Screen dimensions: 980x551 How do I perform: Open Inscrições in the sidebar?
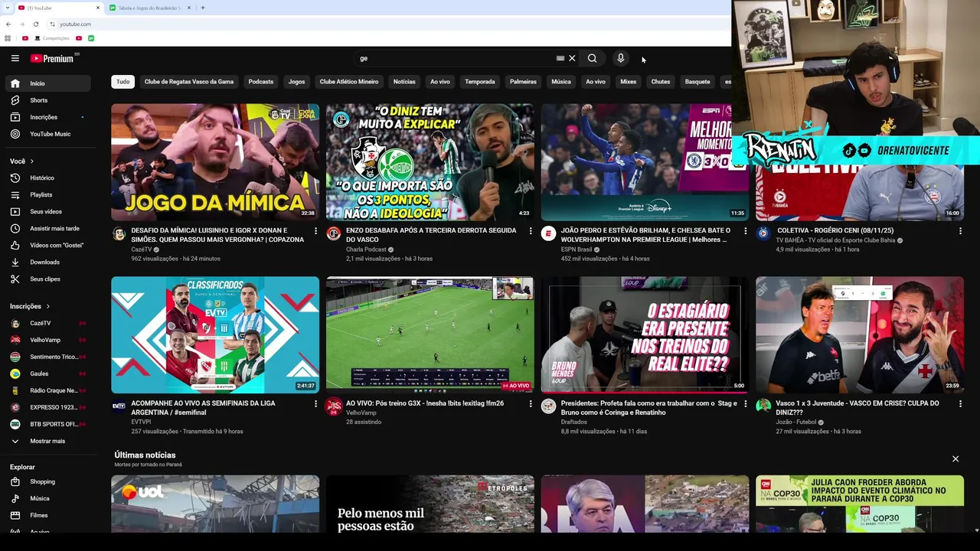tap(48, 117)
